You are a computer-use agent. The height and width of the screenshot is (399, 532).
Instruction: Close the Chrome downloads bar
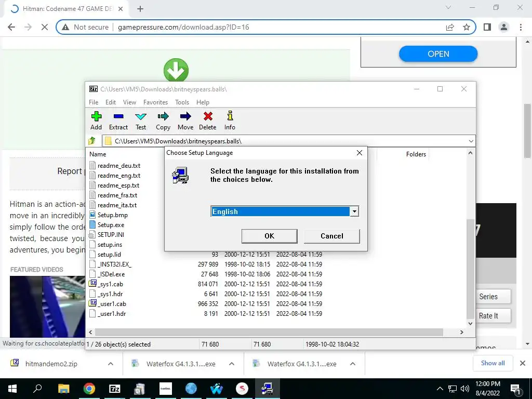523,363
